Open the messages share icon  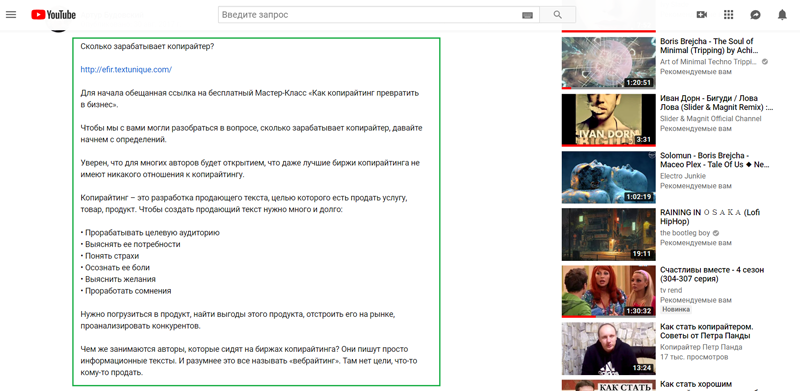(755, 15)
